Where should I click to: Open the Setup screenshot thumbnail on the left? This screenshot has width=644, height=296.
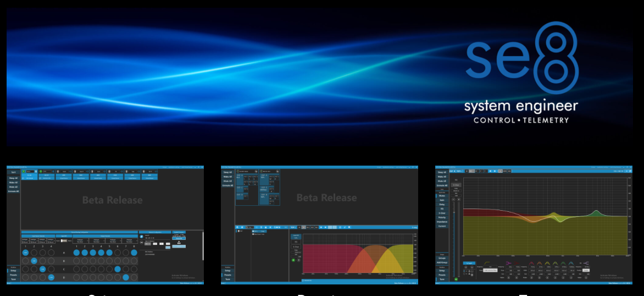click(x=105, y=224)
